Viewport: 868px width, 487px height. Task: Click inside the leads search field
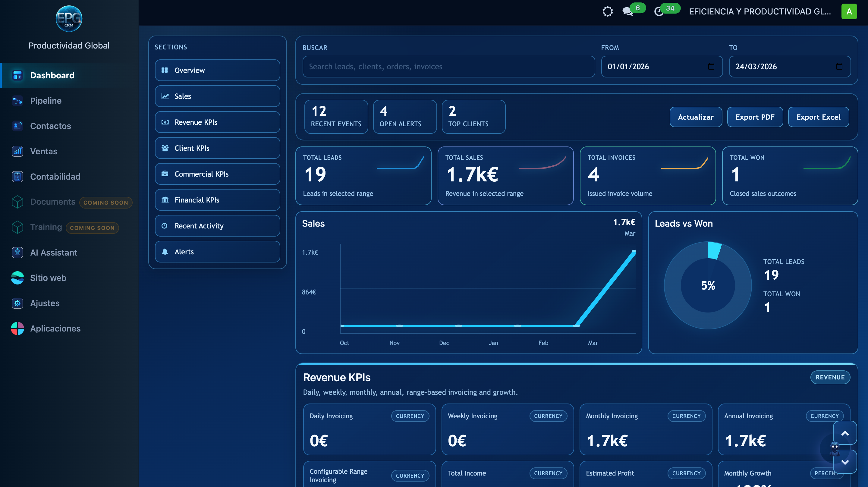click(x=448, y=66)
